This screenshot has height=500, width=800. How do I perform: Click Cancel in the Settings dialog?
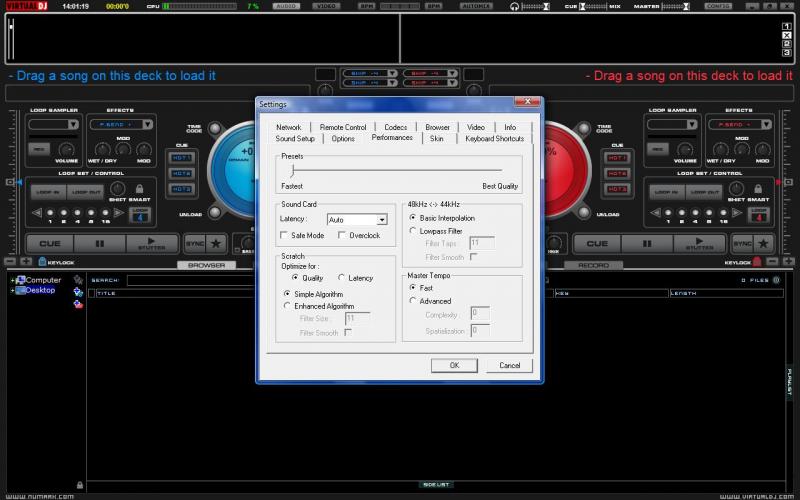(x=509, y=365)
